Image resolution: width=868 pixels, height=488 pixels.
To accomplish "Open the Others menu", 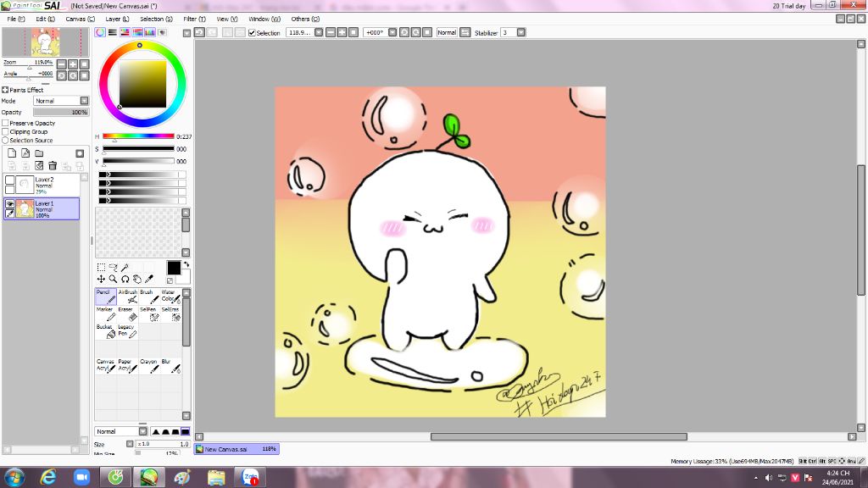I will (x=305, y=19).
